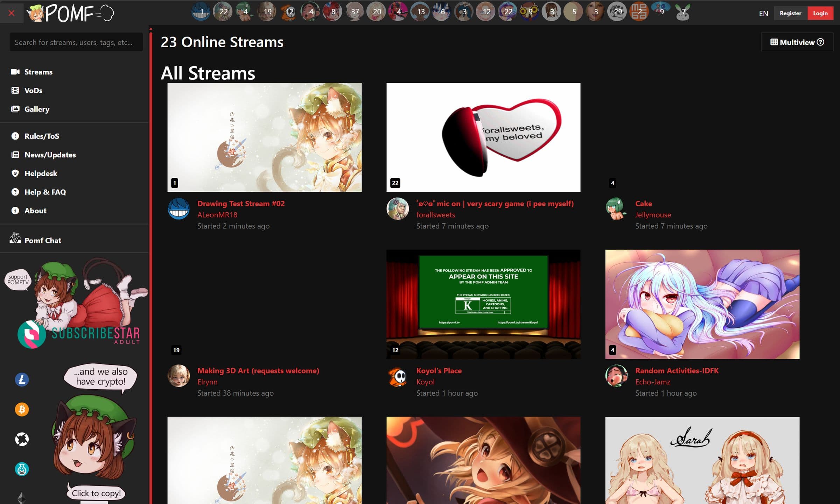Copy the Bitcoin donation address
The image size is (840, 504).
pos(22,409)
